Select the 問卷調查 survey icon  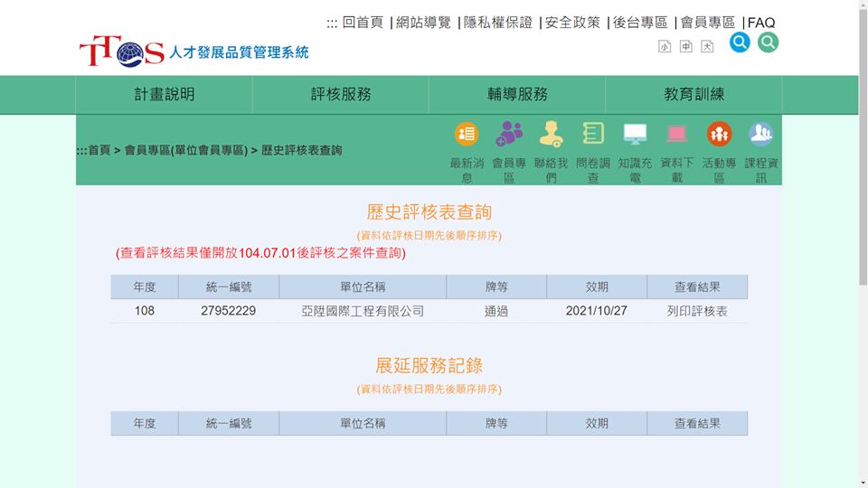(593, 135)
